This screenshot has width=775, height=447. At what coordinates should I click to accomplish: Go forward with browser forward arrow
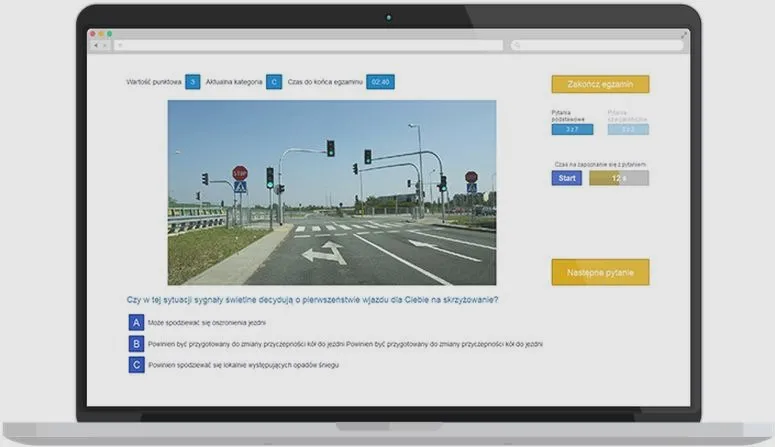(104, 45)
